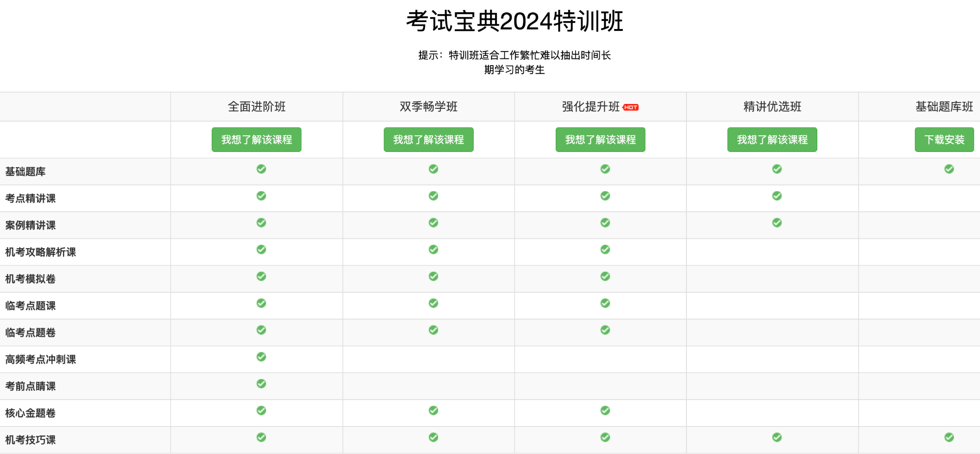Click 下载安装 under 基础题库班
Screen dimensions: 980x454
944,139
